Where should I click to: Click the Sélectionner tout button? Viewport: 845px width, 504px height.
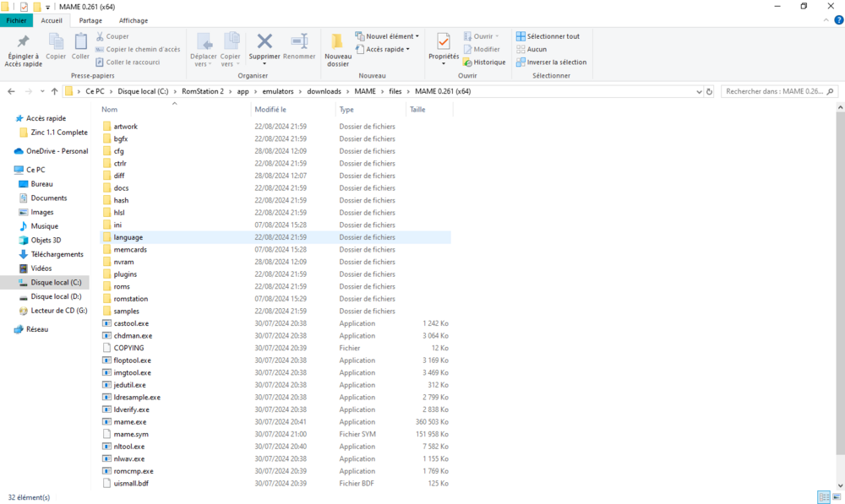pos(548,35)
